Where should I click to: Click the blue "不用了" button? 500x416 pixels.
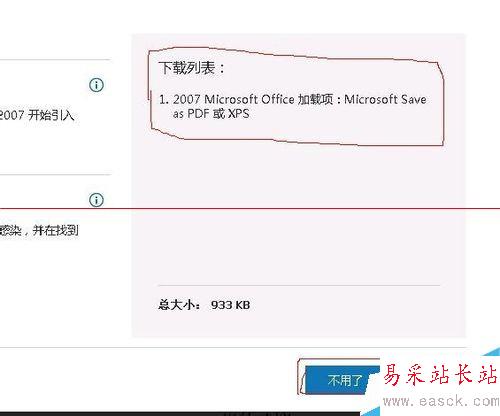tap(342, 380)
